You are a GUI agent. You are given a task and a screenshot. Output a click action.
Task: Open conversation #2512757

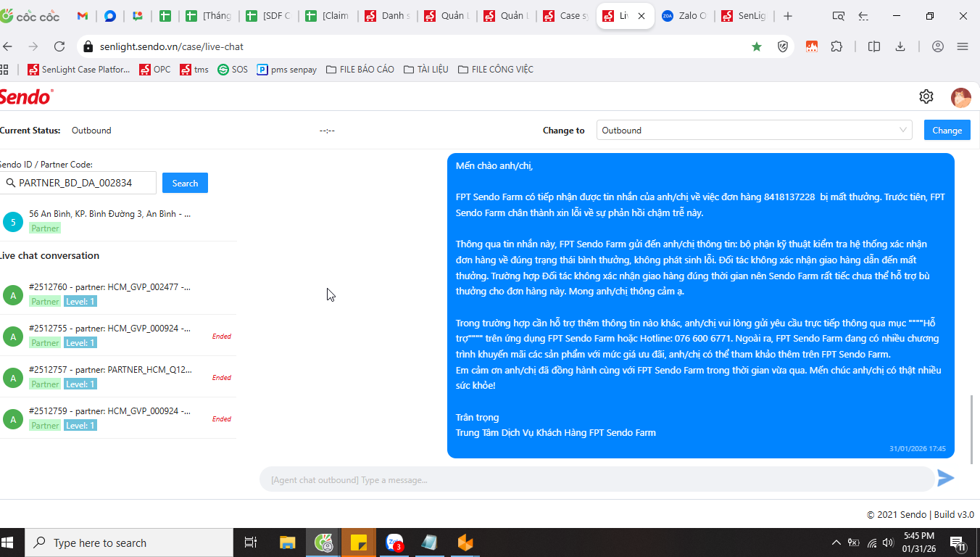118,377
